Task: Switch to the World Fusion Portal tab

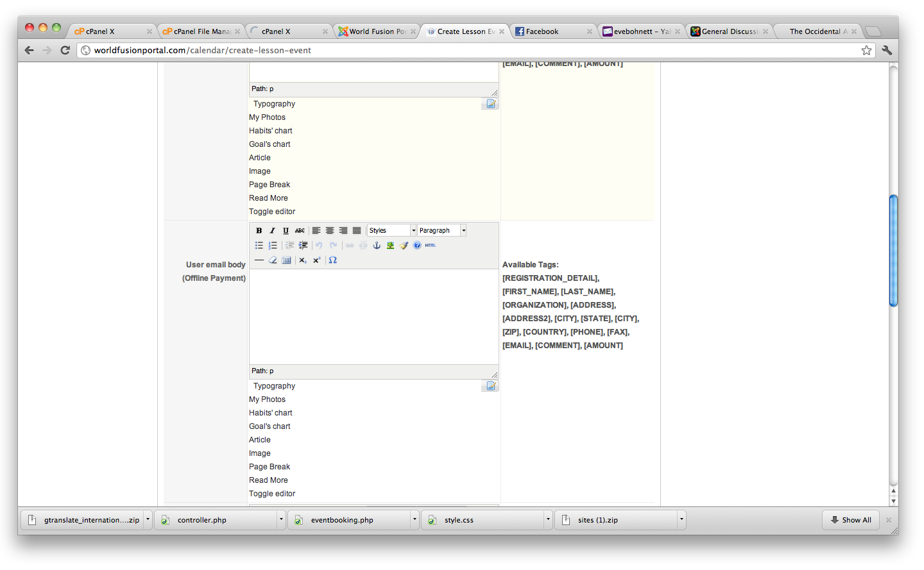Action: pyautogui.click(x=377, y=31)
